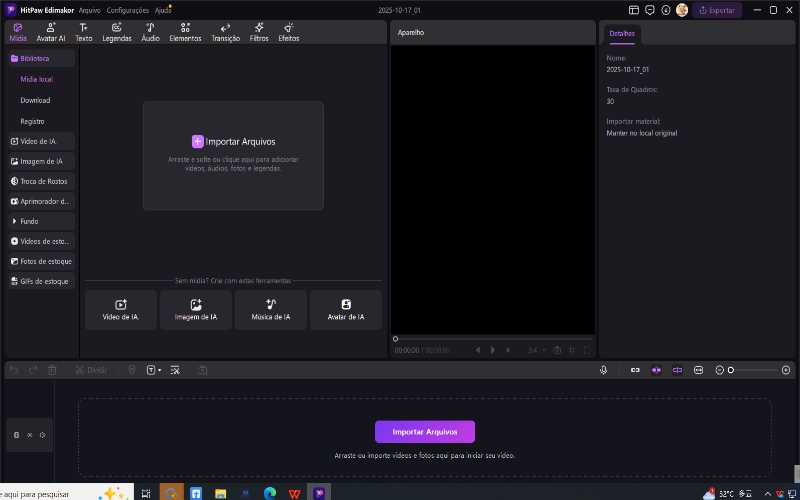Mute the timeline track speaker icon
Image resolution: width=800 pixels, height=500 pixels.
point(43,434)
